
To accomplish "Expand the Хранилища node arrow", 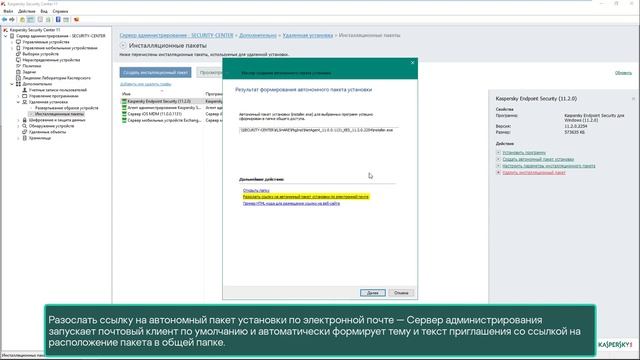I will coord(18,138).
